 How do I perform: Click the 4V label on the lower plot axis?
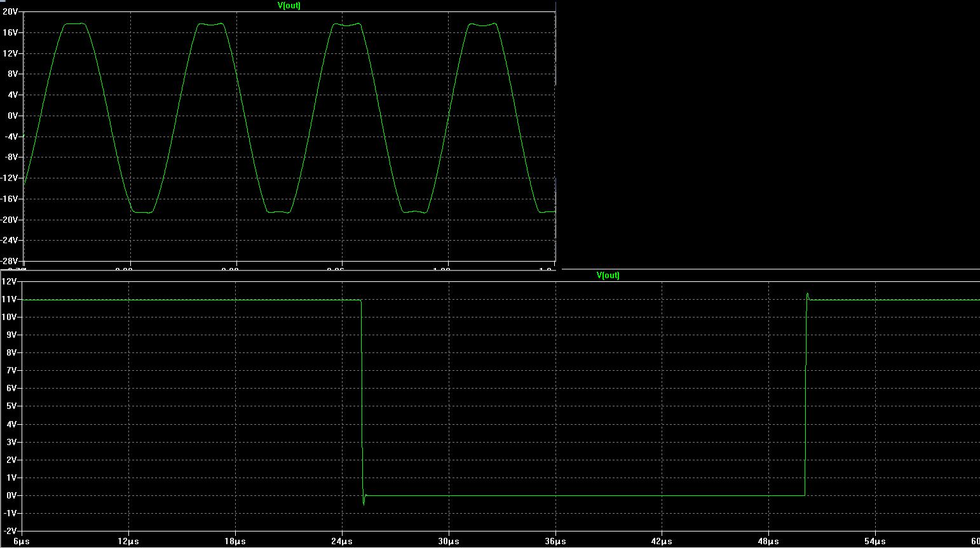coord(11,424)
